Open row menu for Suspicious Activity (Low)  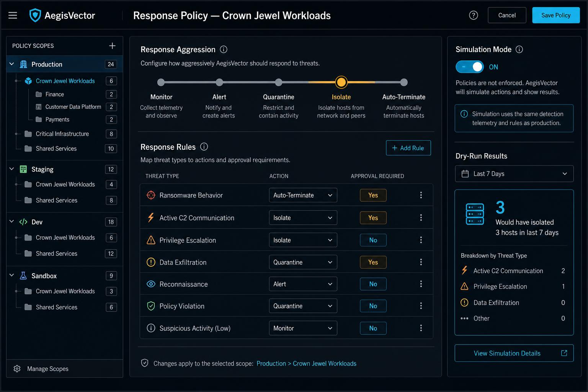point(421,328)
